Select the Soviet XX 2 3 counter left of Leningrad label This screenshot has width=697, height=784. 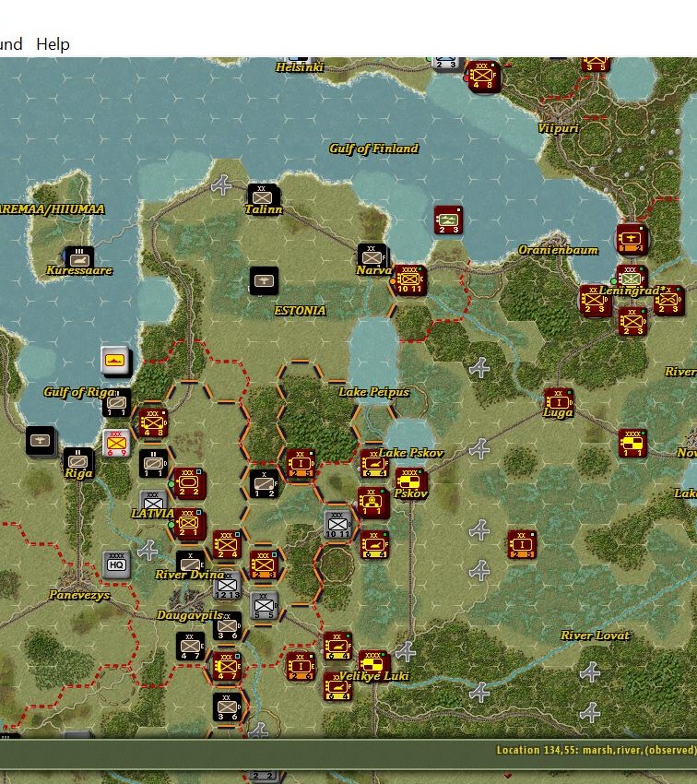595,301
